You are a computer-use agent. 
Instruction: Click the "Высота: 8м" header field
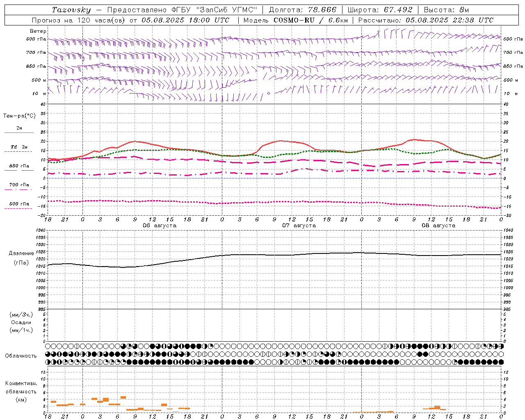(x=447, y=10)
